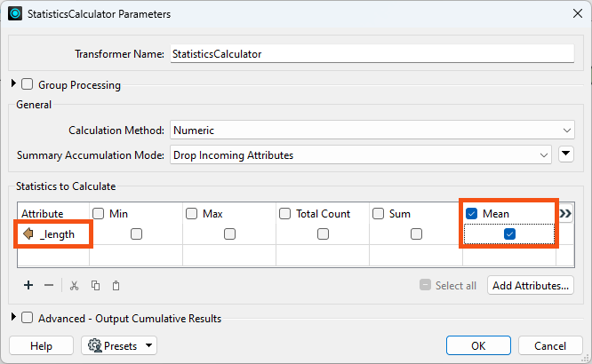Check Max for the _length row
This screenshot has height=364, width=592.
pos(229,234)
